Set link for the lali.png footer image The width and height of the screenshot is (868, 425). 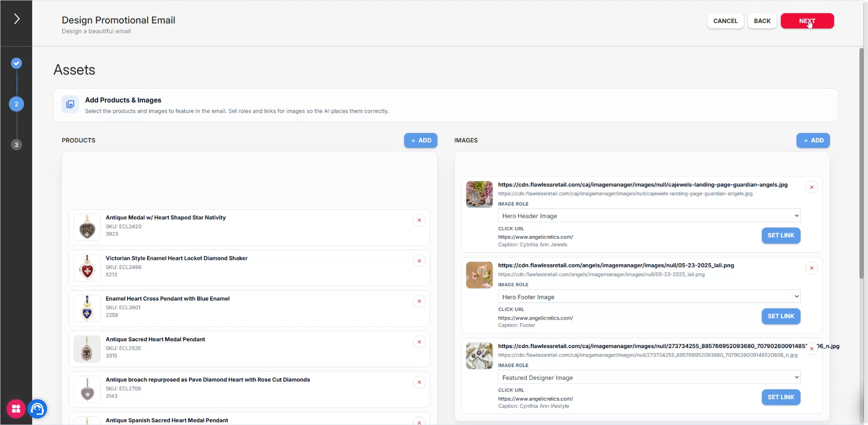[x=781, y=316]
